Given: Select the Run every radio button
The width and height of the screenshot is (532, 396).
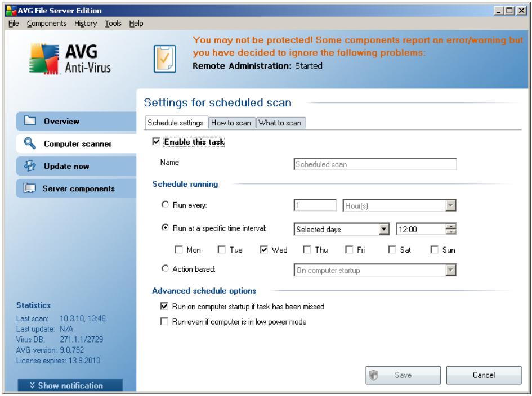Looking at the screenshot, I should 165,204.
